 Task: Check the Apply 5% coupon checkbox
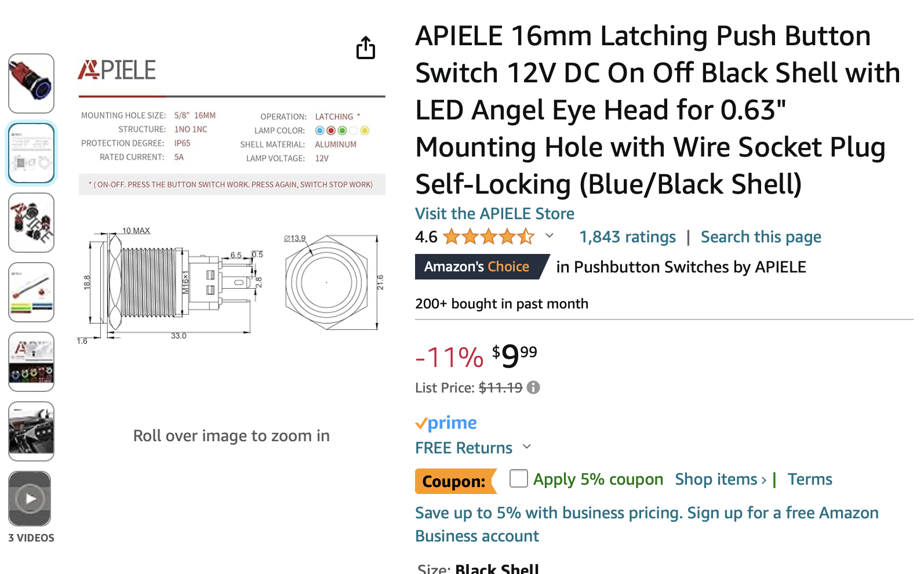coord(519,479)
